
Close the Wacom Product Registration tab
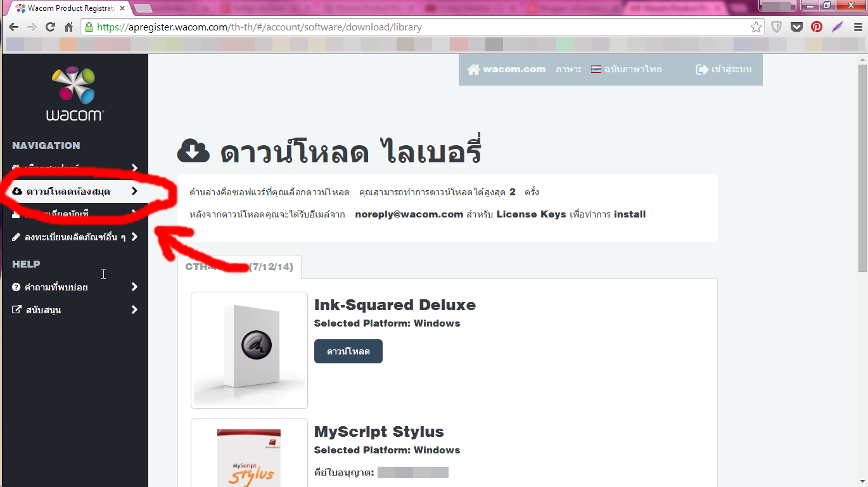point(122,8)
